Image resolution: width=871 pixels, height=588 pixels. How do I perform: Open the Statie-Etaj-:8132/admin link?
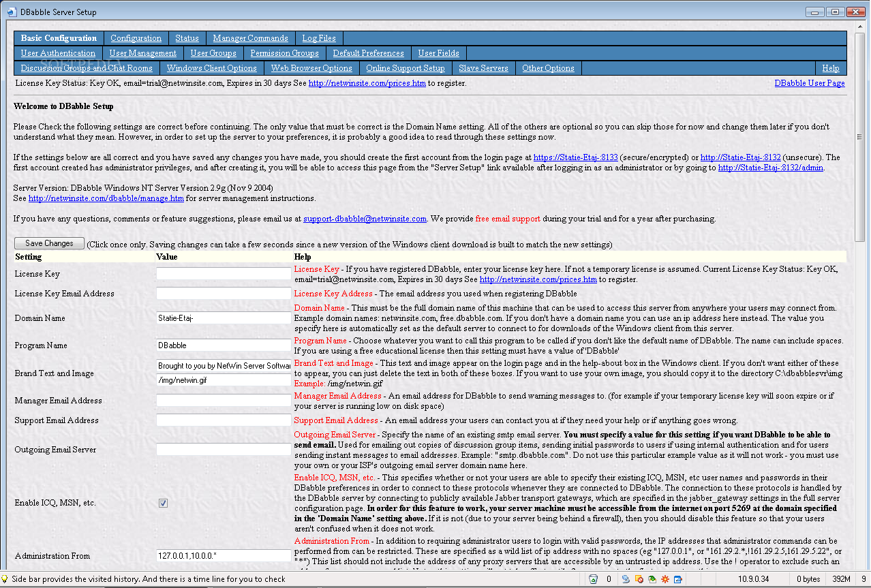(x=771, y=168)
